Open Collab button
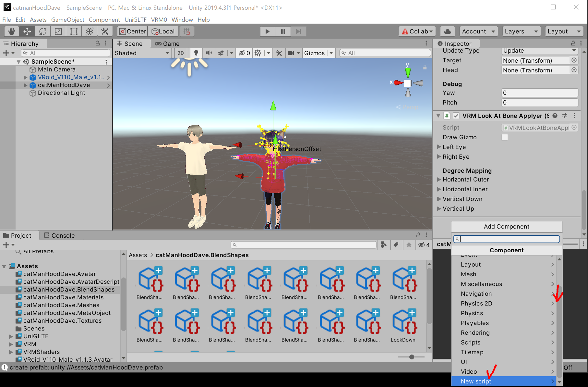 pos(417,31)
